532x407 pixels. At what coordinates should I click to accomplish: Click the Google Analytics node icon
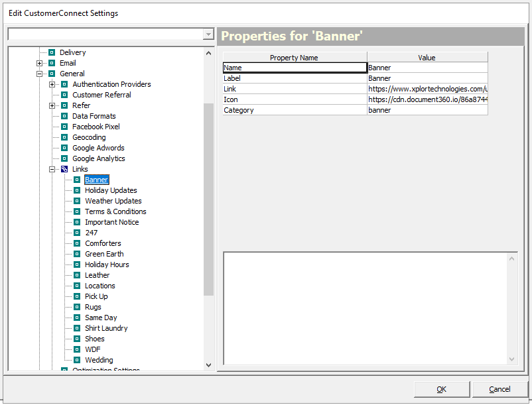[x=64, y=158]
